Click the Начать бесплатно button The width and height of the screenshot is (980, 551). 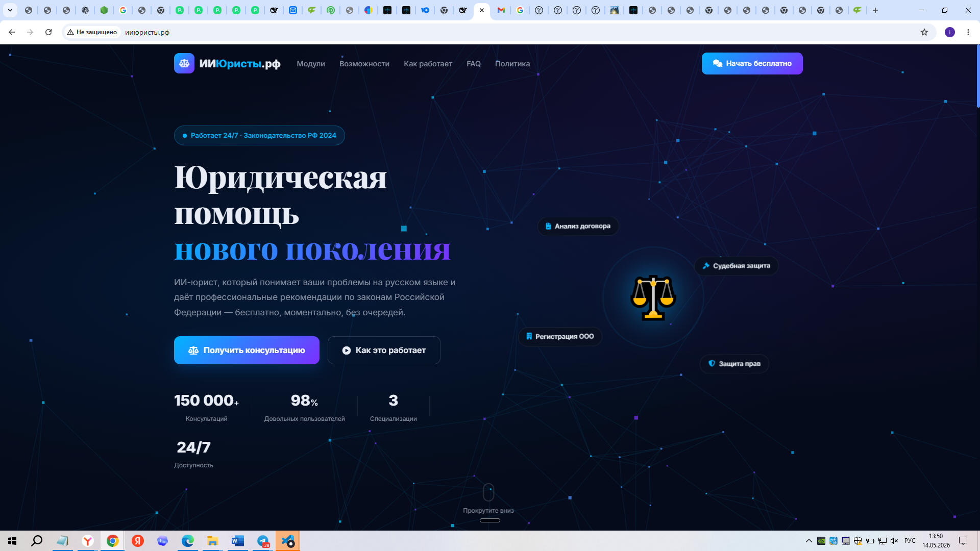752,63
